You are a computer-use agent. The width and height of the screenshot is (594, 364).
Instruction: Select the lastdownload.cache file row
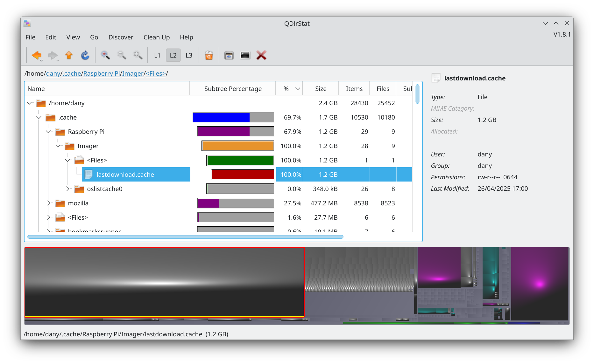218,175
